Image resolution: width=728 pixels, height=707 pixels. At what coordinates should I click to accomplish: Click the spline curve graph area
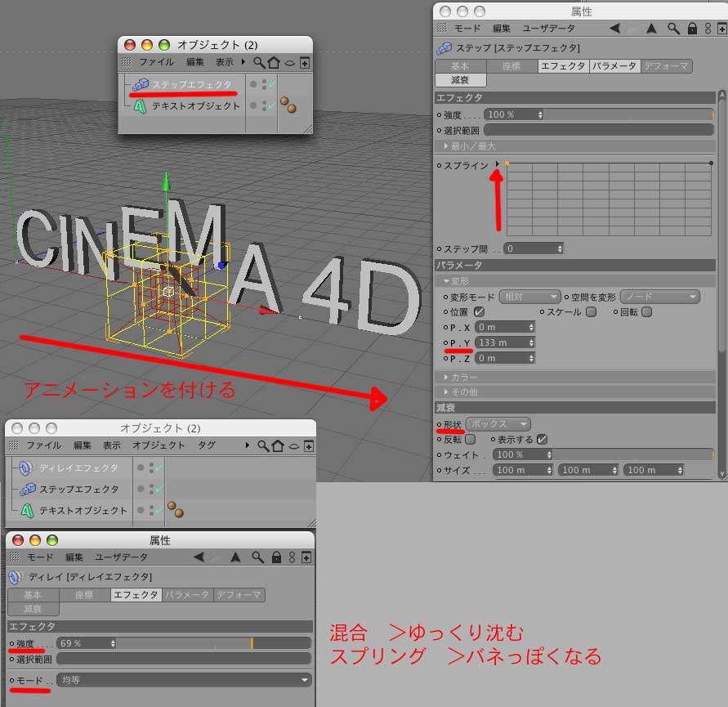[x=609, y=199]
